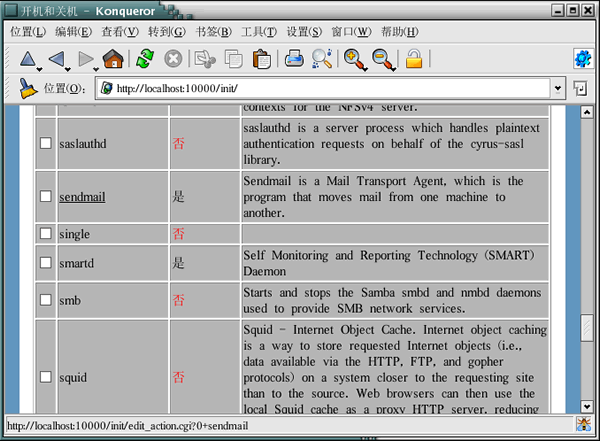This screenshot has width=600, height=441.
Task: Click the 'Sendmail is a Mail Transport Agent' description
Action: (x=383, y=197)
